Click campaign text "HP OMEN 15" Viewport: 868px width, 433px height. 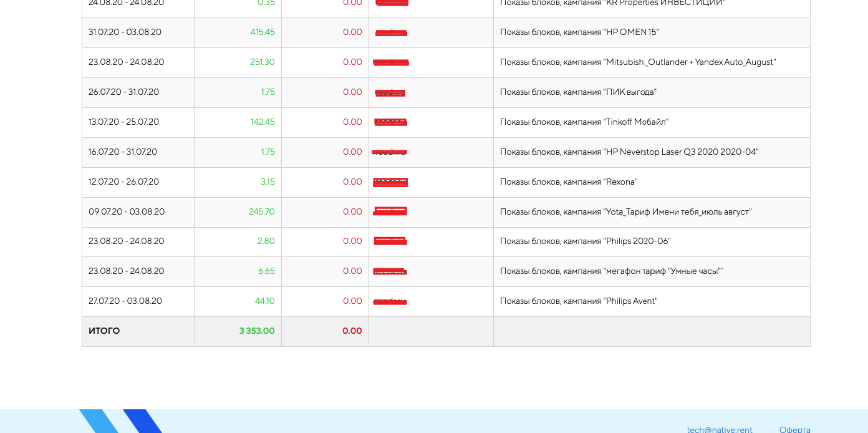tap(631, 32)
